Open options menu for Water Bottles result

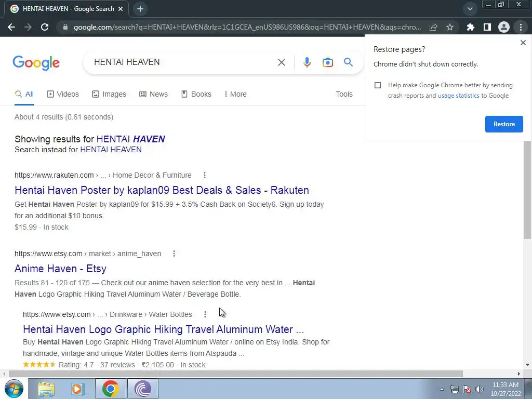pyautogui.click(x=205, y=314)
